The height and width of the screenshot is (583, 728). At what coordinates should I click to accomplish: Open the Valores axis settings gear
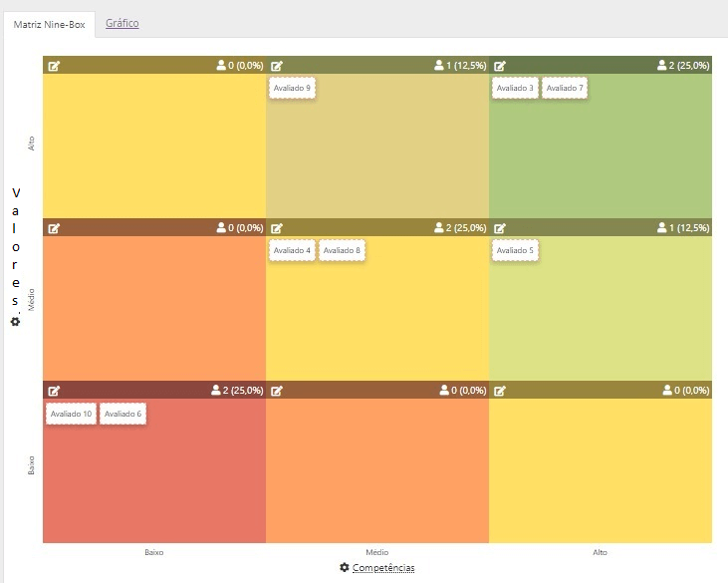coord(15,322)
